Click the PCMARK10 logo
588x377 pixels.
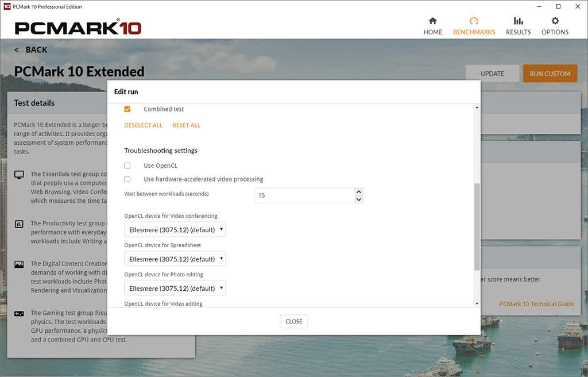(78, 28)
